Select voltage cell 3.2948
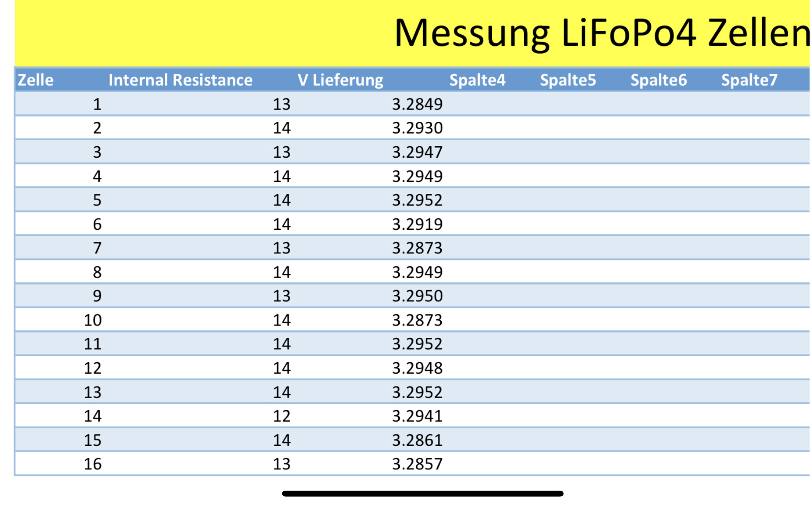The image size is (812, 506). (417, 368)
